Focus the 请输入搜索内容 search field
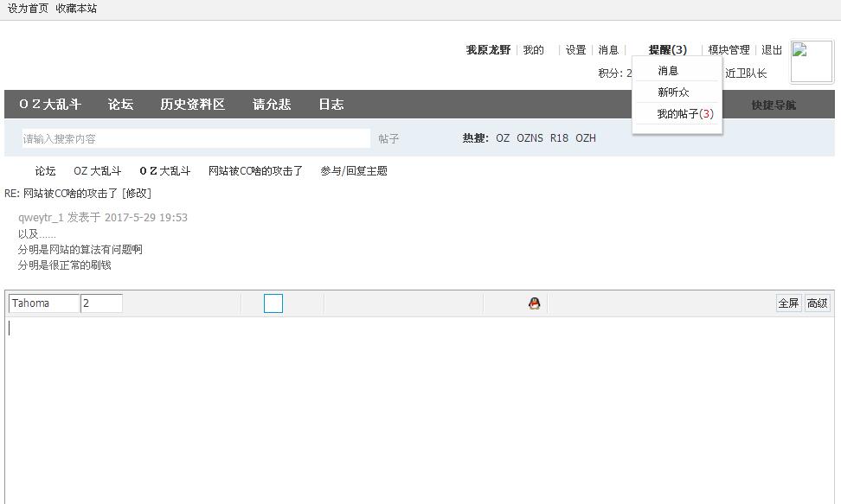The image size is (841, 504). (196, 139)
